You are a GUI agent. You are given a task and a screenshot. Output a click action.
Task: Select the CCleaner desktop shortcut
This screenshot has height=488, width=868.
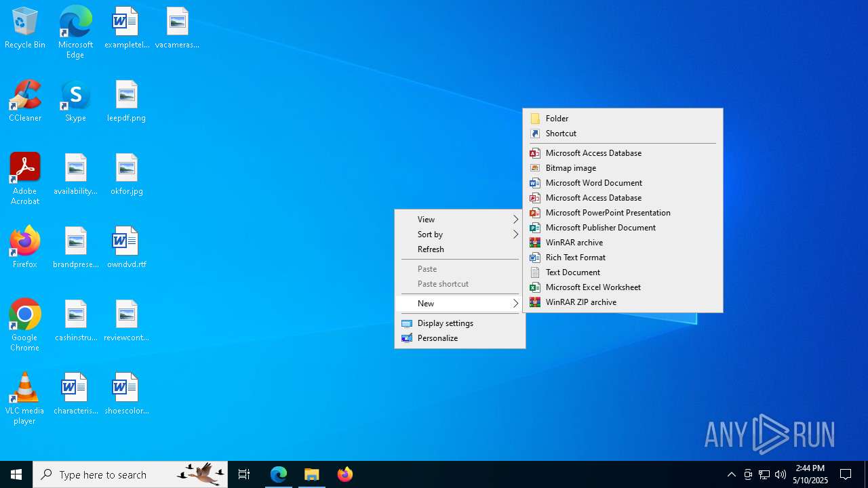25,102
